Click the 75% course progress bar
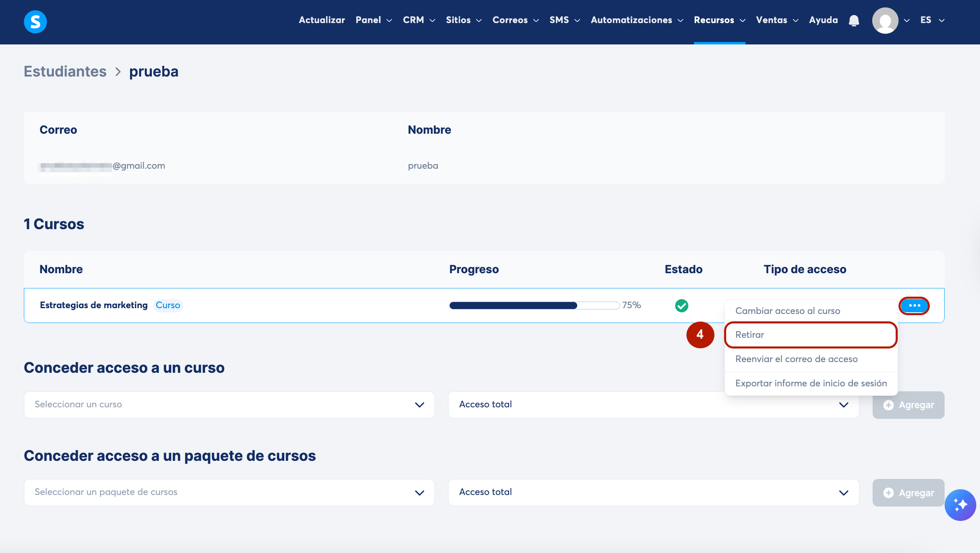Screen dimensions: 980x553 click(x=534, y=306)
